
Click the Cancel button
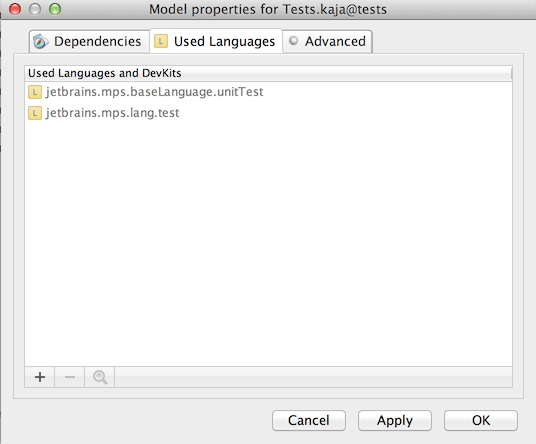[x=309, y=420]
